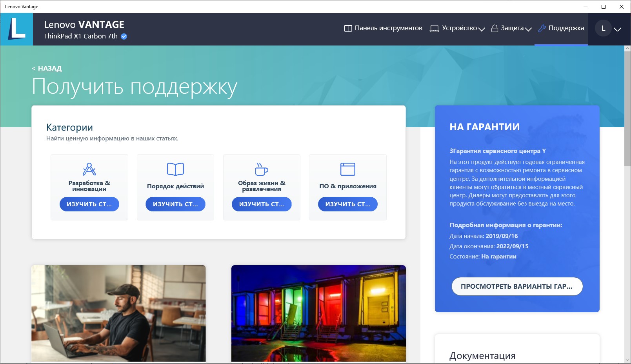The width and height of the screenshot is (631, 364).
Task: Click the user avatar icon labeled L
Action: click(603, 29)
